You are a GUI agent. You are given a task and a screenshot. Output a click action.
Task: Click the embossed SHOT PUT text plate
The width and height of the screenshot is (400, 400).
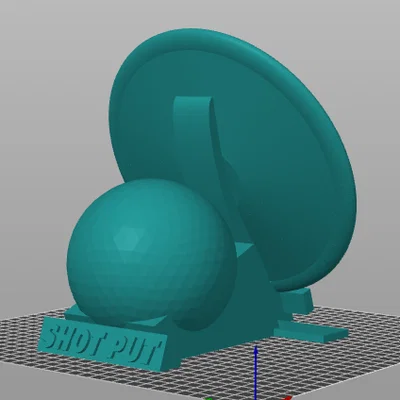point(104,343)
